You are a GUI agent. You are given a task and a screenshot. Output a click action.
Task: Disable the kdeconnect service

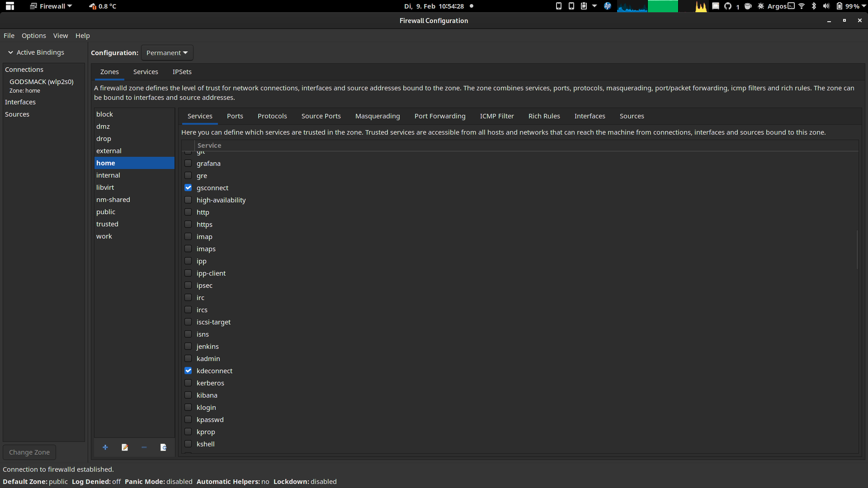point(188,371)
